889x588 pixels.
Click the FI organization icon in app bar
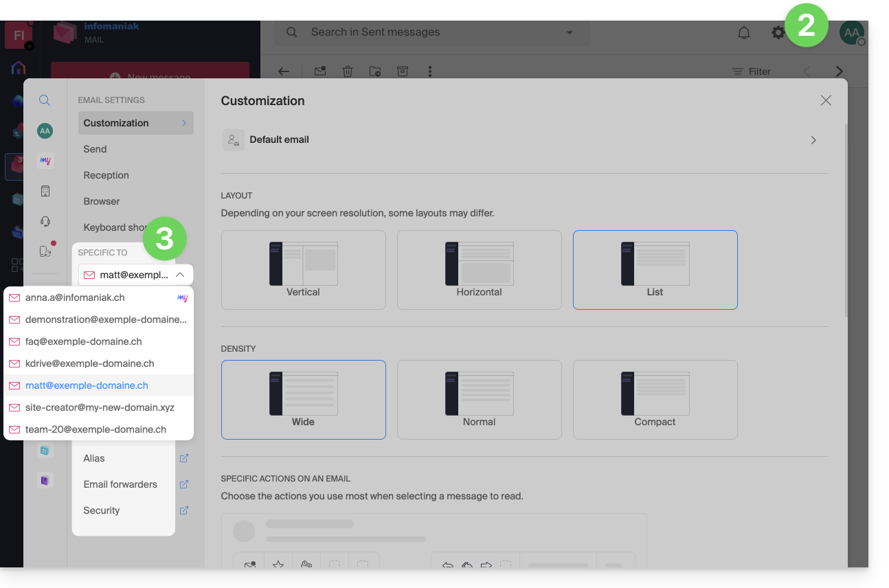(19, 35)
